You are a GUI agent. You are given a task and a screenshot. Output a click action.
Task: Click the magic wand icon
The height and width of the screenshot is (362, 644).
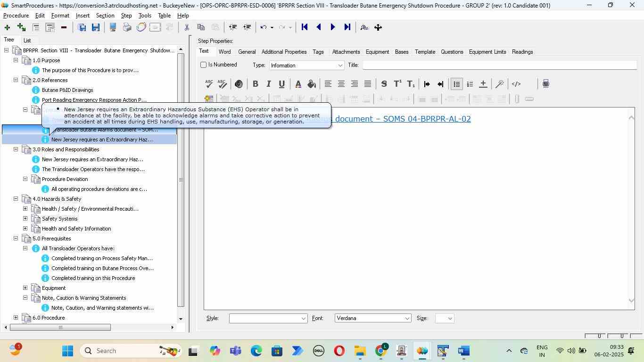click(x=500, y=84)
